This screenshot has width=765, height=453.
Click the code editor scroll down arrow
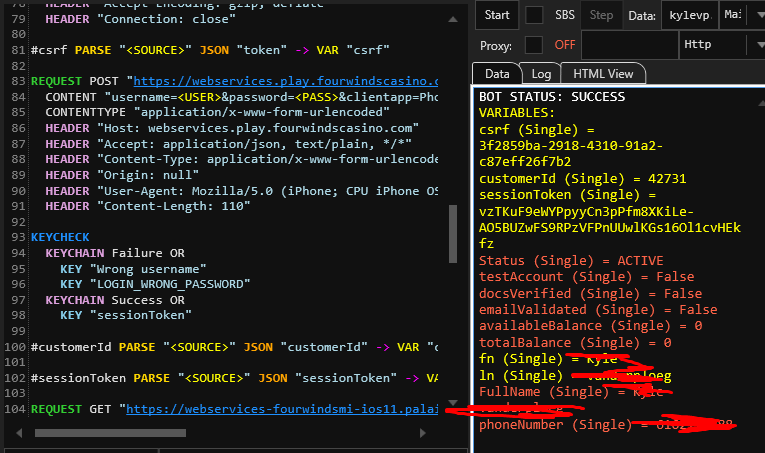453,403
